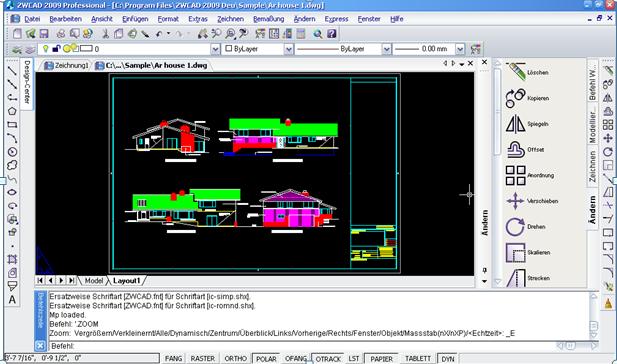Select the Verschieben move tool
The width and height of the screenshot is (617, 364).
[532, 201]
